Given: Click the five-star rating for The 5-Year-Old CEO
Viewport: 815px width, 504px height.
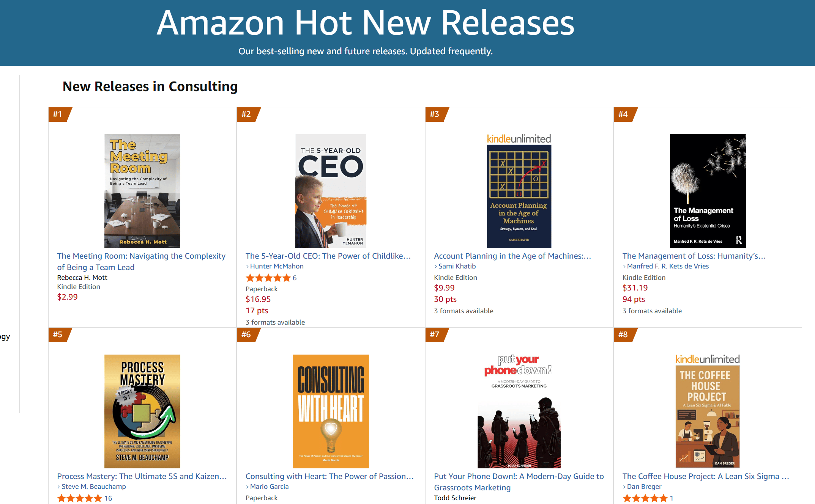Looking at the screenshot, I should 268,278.
